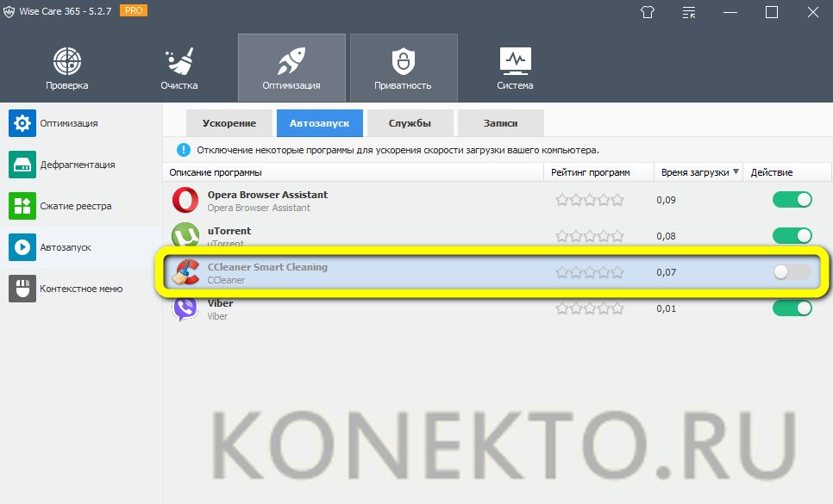Enable CCleaner Smart Cleaning startup toggle
Viewport: 833px width, 504px height.
pyautogui.click(x=792, y=272)
